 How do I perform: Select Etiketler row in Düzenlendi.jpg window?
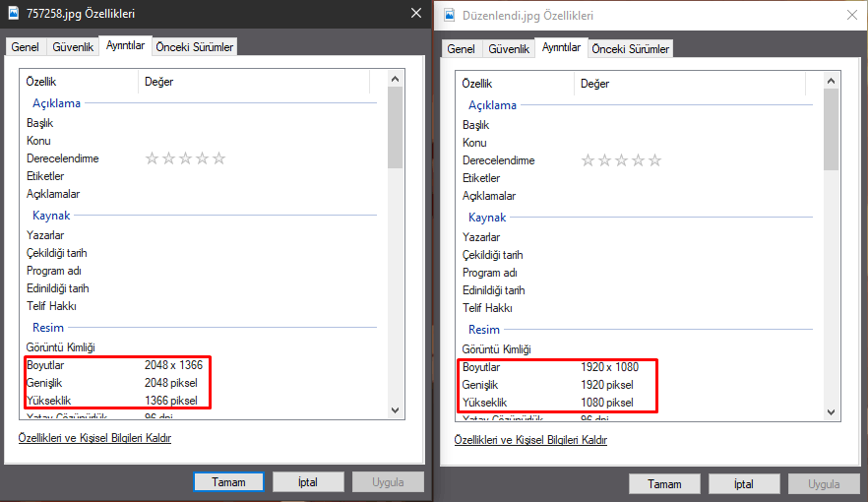637,178
